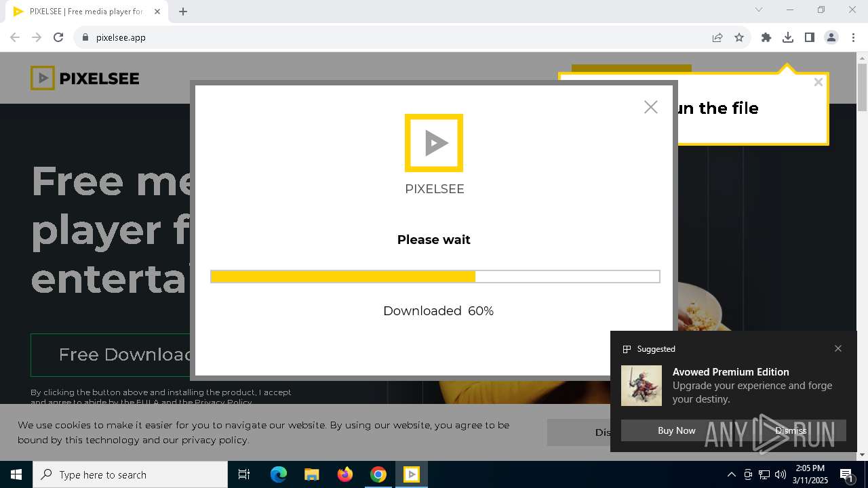
Task: Open the Action Center notifications
Action: (847, 475)
